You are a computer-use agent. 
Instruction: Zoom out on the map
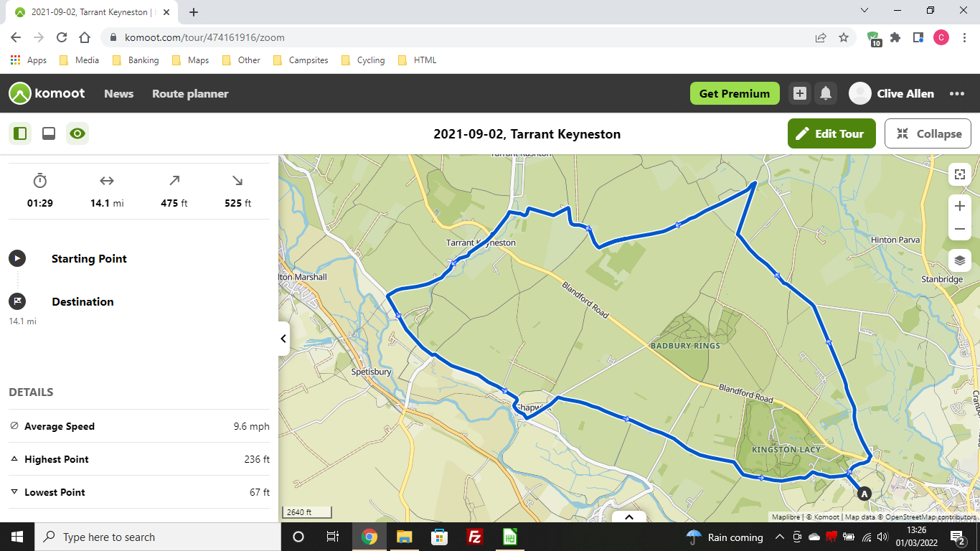[x=960, y=229]
